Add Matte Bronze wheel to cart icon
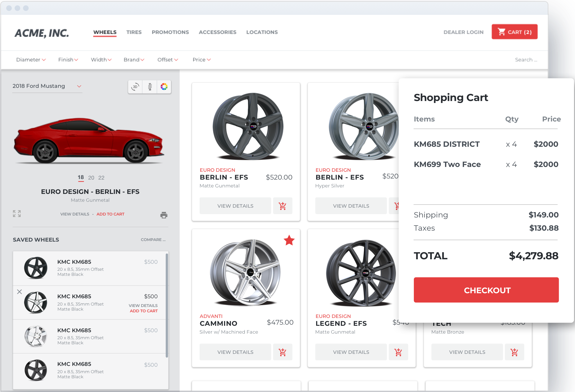 coord(514,352)
